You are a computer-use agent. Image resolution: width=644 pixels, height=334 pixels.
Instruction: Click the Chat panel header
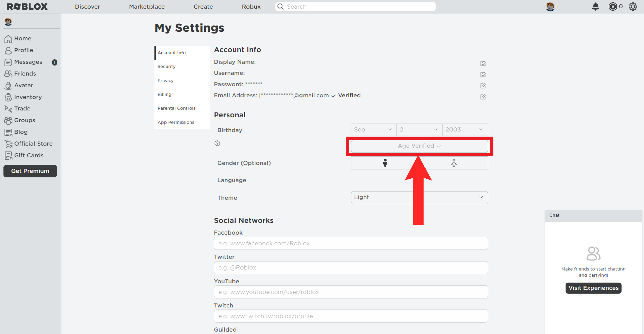click(594, 215)
